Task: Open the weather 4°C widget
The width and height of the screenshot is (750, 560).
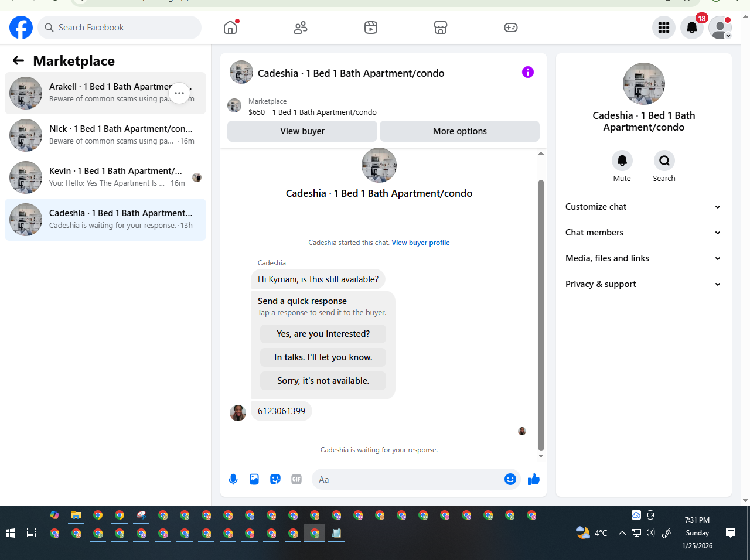Action: (592, 533)
